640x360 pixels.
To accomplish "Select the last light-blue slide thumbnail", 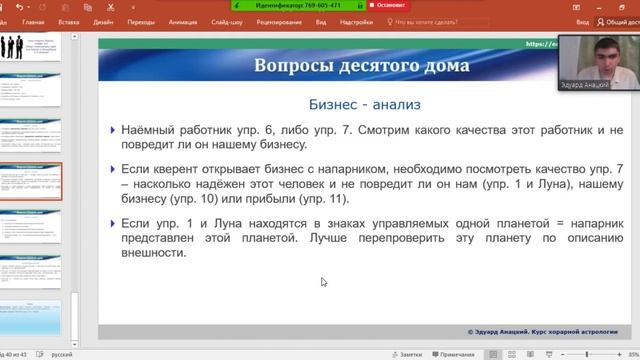I will [x=30, y=318].
